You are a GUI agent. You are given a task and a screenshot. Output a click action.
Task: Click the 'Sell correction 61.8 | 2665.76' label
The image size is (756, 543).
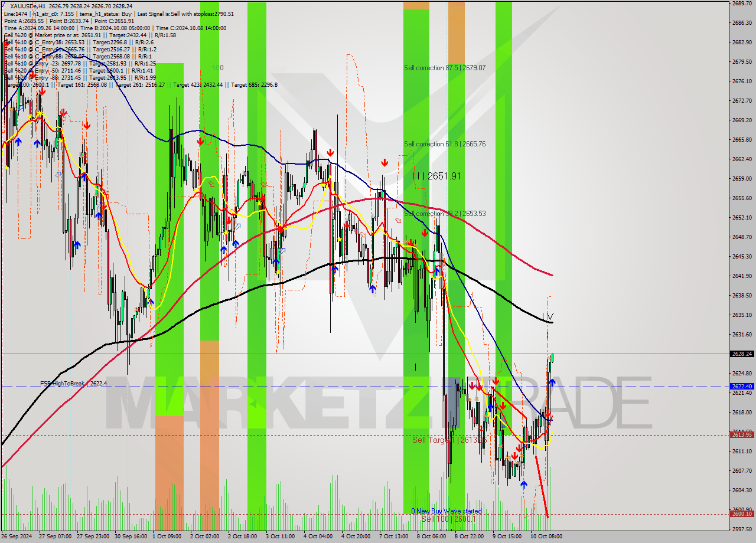click(445, 144)
